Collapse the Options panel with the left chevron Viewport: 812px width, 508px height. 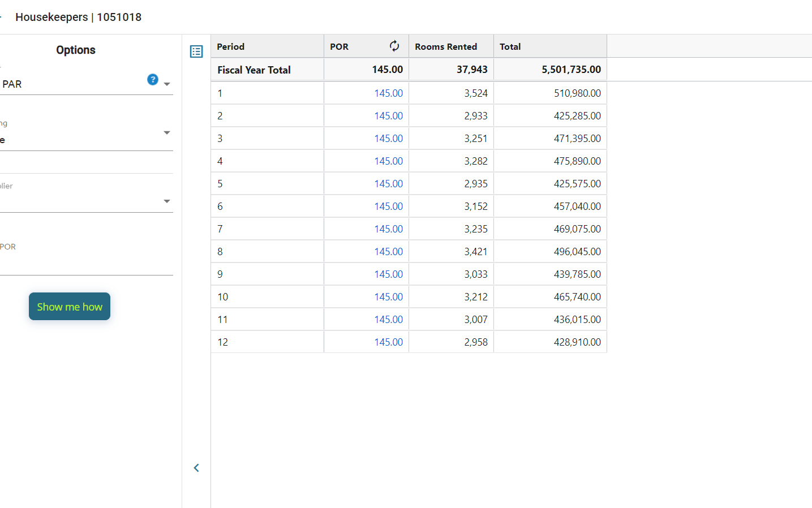pyautogui.click(x=196, y=468)
